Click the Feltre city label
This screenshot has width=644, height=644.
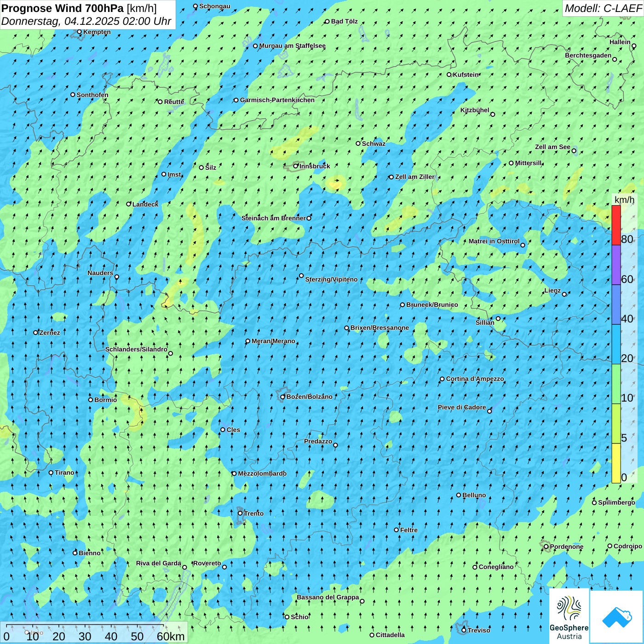(x=409, y=530)
